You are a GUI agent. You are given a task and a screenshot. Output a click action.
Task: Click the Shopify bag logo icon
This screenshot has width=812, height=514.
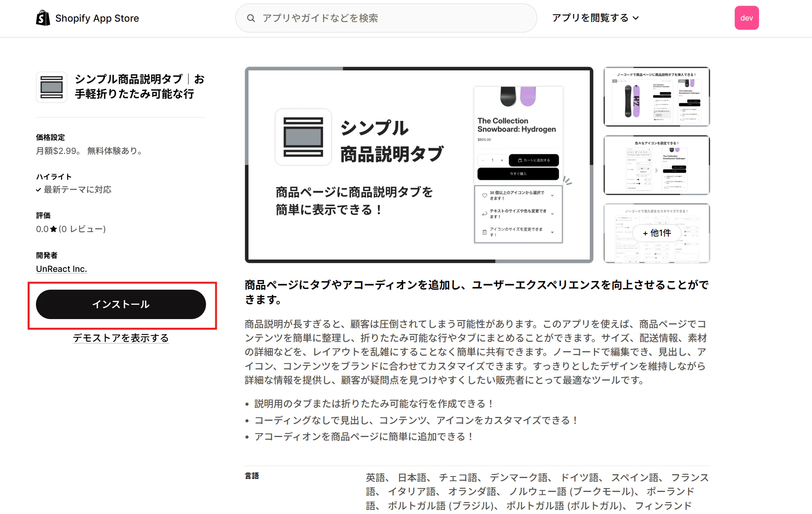pos(43,18)
